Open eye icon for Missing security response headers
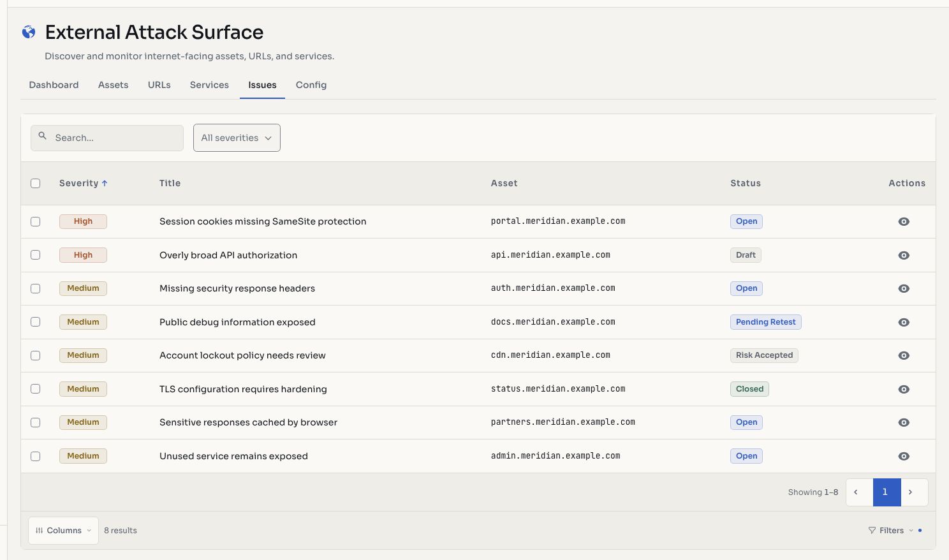 (904, 288)
